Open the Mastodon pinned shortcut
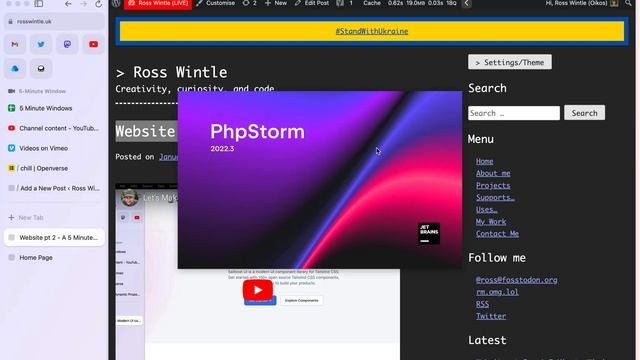The image size is (640, 360). [67, 44]
